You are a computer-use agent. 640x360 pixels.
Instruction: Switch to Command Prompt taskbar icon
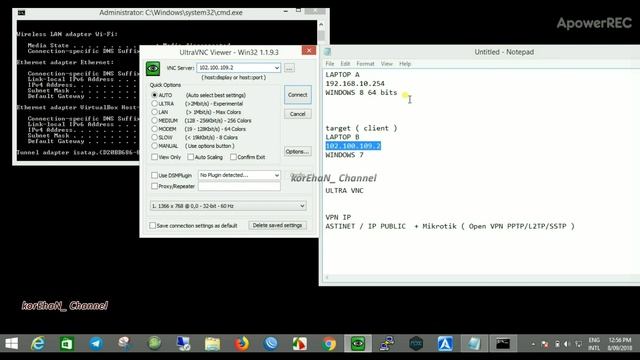503,344
